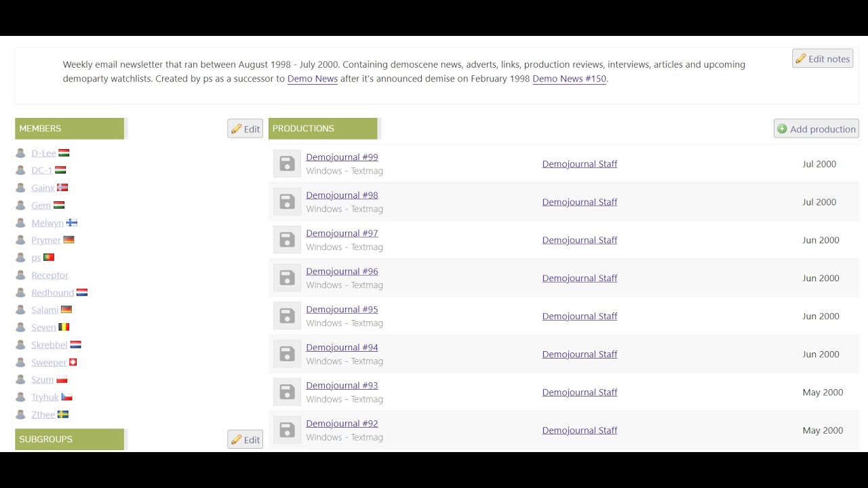This screenshot has width=868, height=488.
Task: Click the user avatar icon next to Sweeper
Action: (x=20, y=363)
